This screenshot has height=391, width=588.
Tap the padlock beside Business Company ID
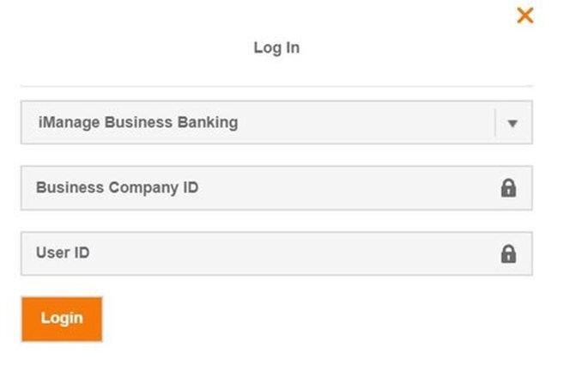[x=508, y=188]
